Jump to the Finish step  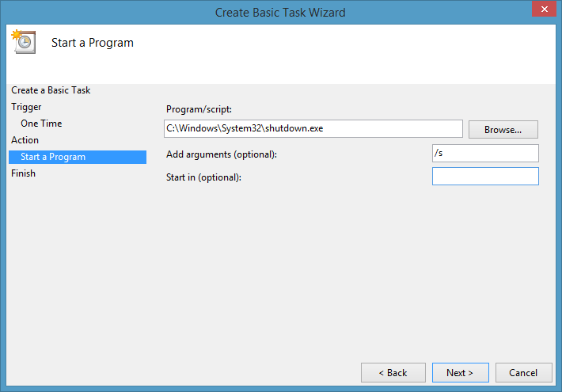click(x=24, y=173)
